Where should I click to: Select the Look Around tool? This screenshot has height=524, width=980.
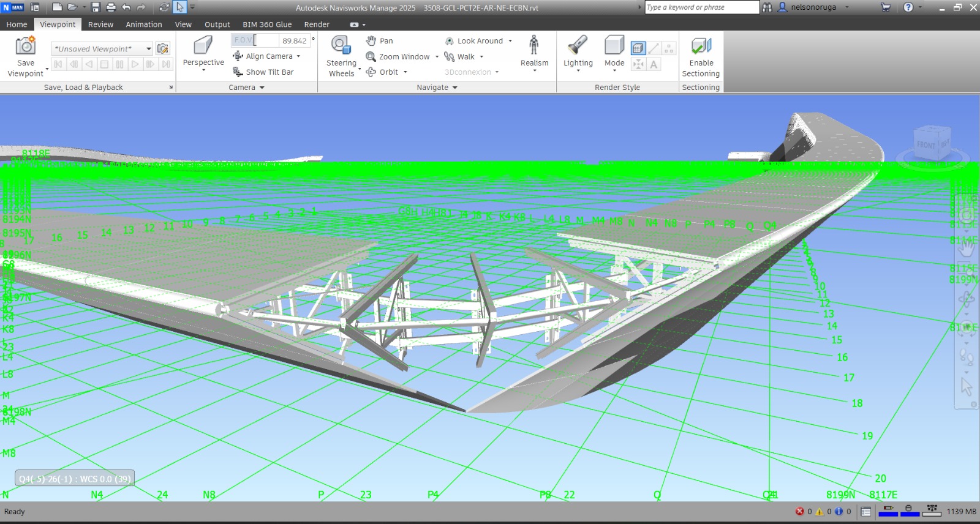tap(474, 41)
